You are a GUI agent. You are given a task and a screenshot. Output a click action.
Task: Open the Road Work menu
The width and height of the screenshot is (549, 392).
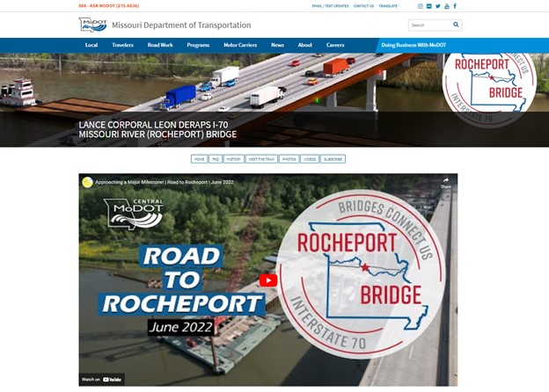(160, 45)
